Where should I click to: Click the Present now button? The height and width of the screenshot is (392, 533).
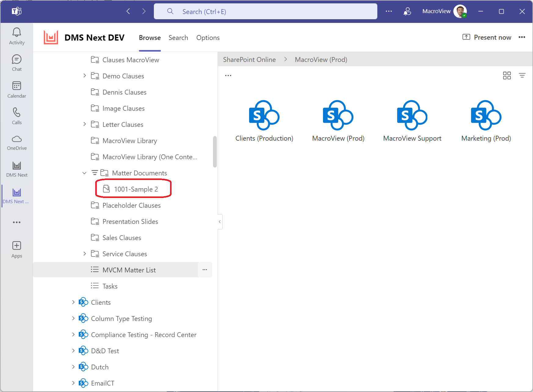point(487,37)
